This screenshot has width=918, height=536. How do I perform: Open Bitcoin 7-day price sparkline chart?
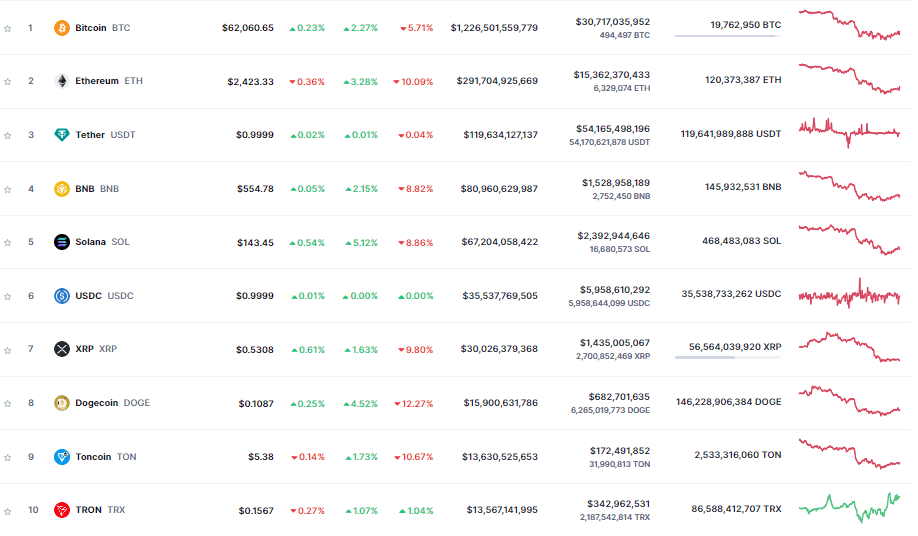click(x=849, y=25)
